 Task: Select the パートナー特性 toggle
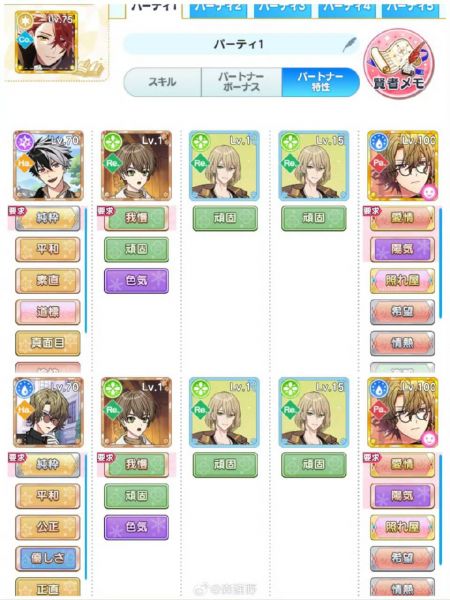coord(321,82)
